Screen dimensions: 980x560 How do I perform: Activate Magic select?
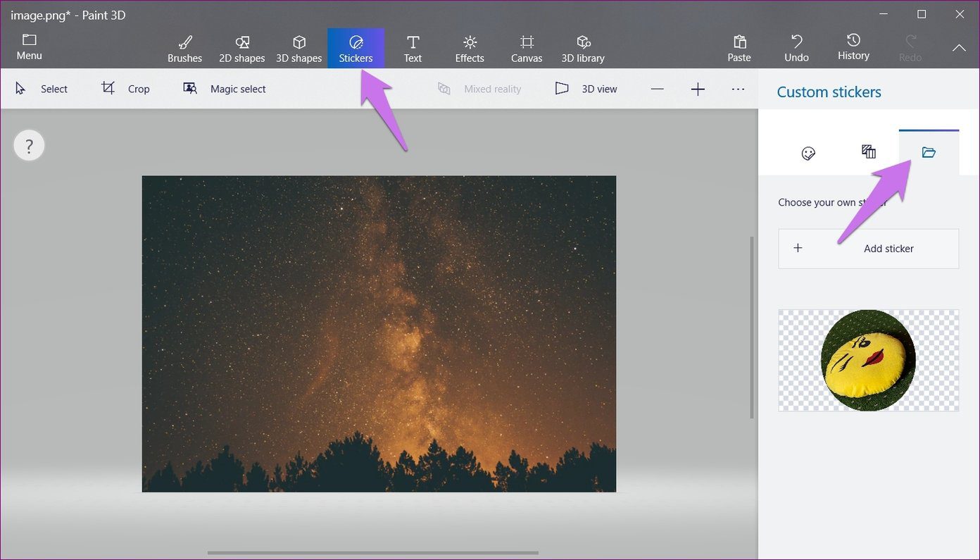(225, 89)
